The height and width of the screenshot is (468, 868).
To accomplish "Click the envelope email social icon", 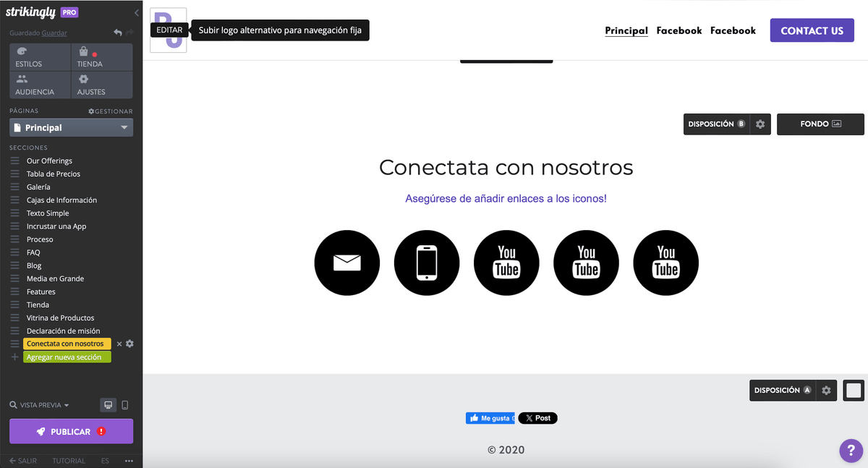I will click(x=347, y=263).
